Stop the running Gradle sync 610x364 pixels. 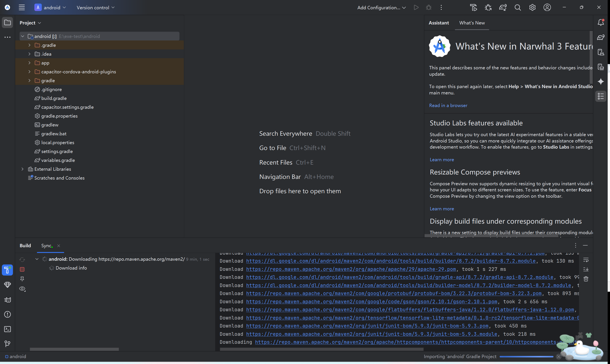22,269
